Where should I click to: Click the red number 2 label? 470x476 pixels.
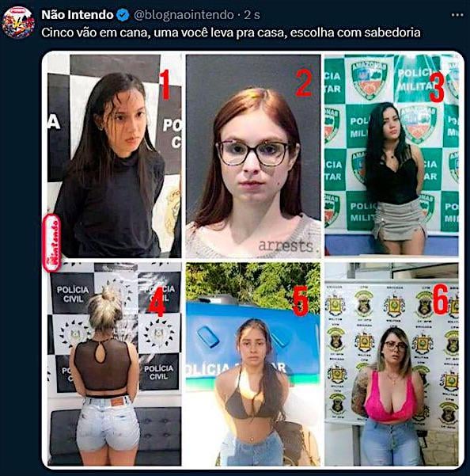pyautogui.click(x=304, y=82)
